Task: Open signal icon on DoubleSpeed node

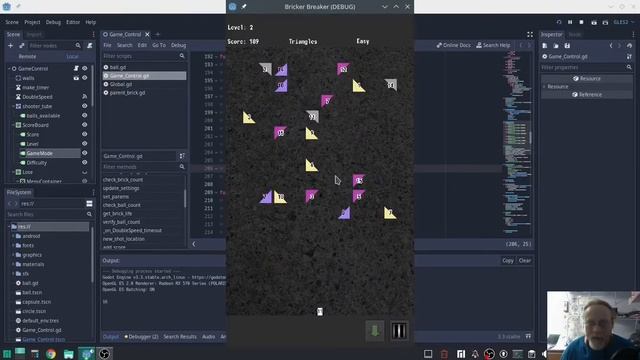Action: (x=84, y=97)
